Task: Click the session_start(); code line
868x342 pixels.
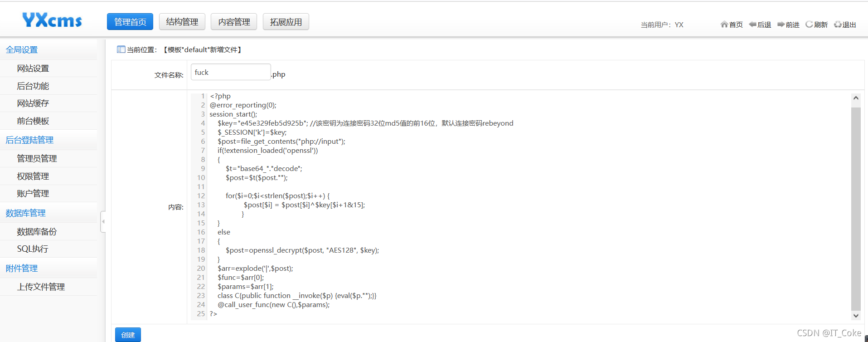Action: pyautogui.click(x=233, y=114)
